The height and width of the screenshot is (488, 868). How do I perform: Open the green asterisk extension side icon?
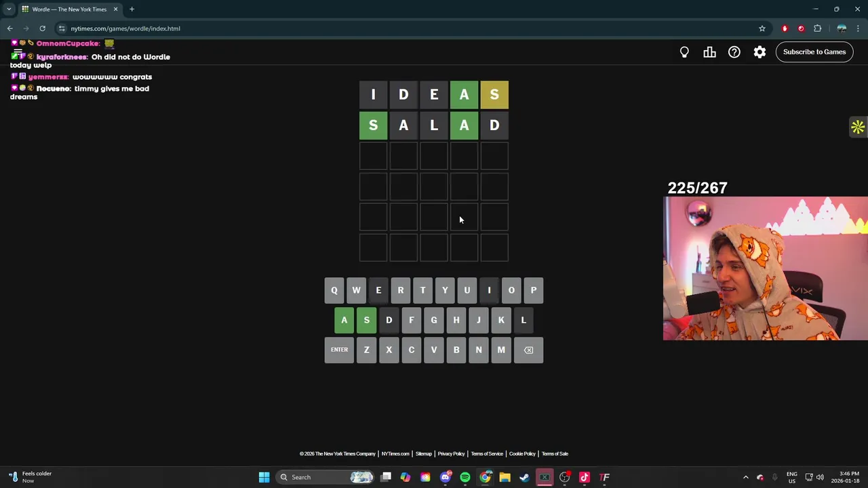(858, 127)
